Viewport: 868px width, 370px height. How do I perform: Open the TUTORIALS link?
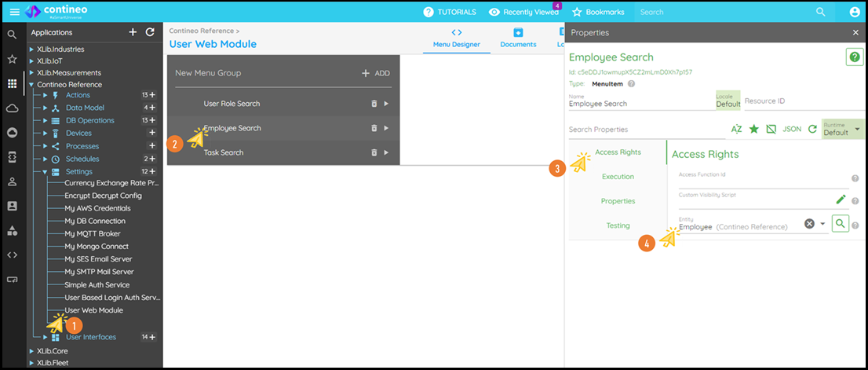(x=450, y=12)
